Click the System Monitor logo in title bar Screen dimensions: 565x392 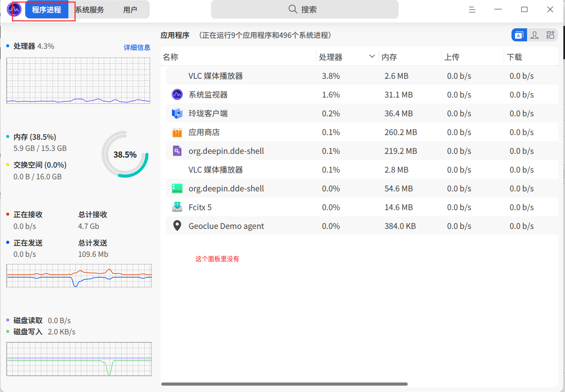click(x=14, y=9)
